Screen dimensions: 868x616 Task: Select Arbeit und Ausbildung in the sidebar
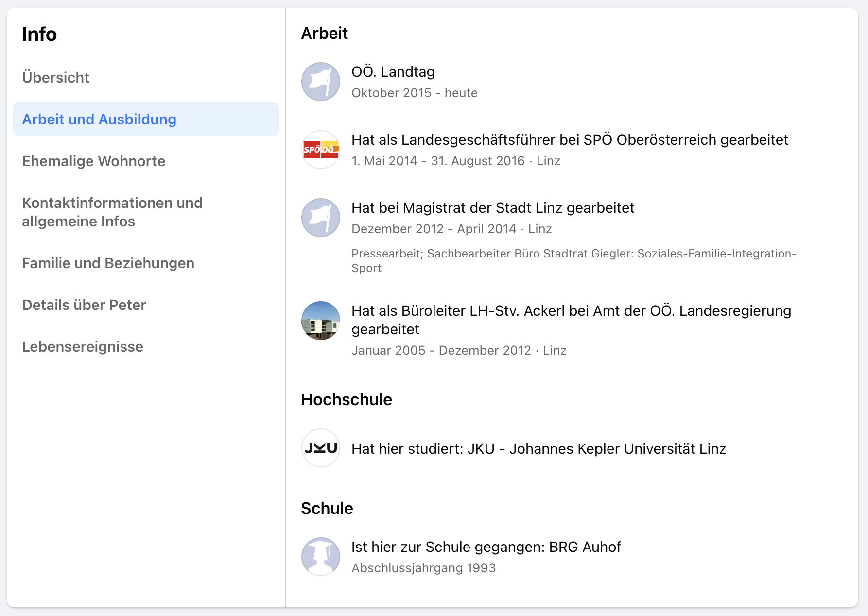146,119
